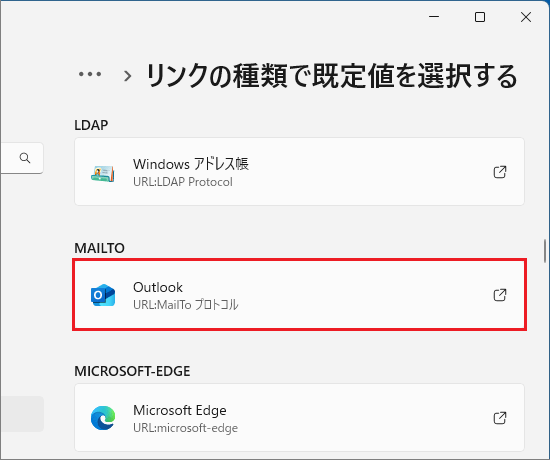The height and width of the screenshot is (460, 550).
Task: Click the page title リンクの種類で既定値を選択する
Action: coord(331,75)
